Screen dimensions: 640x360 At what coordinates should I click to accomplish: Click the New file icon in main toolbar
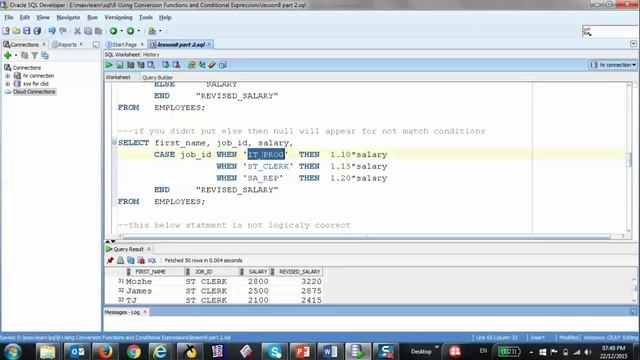(6, 31)
